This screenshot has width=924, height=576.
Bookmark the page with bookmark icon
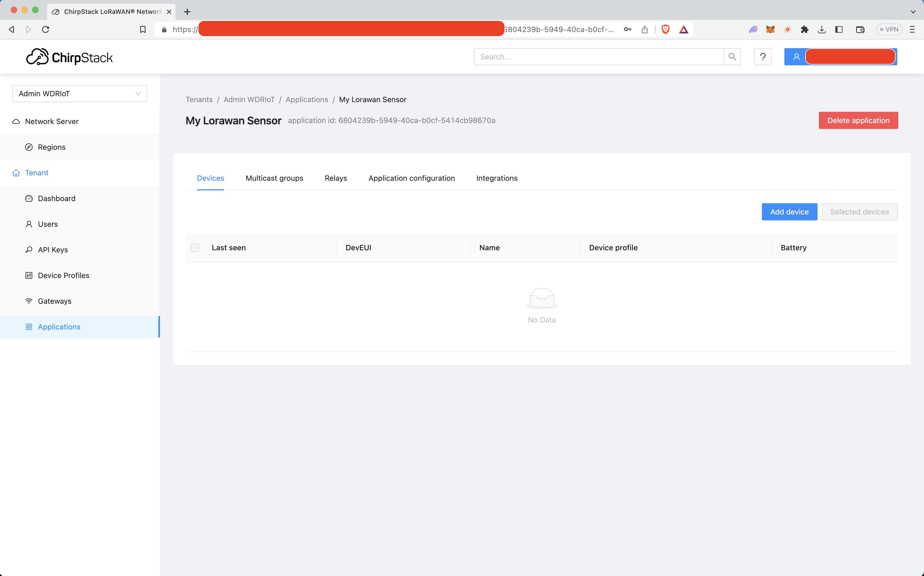click(143, 29)
